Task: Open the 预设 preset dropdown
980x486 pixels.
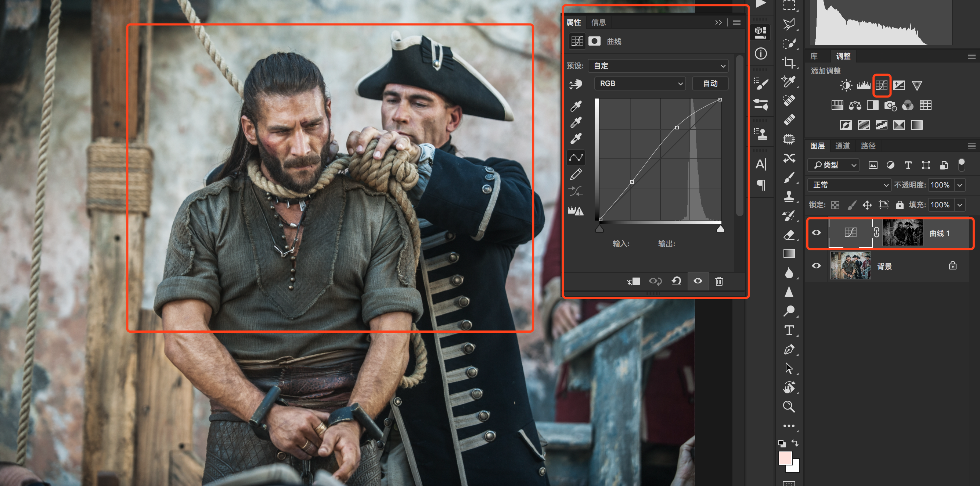Action: coord(658,66)
